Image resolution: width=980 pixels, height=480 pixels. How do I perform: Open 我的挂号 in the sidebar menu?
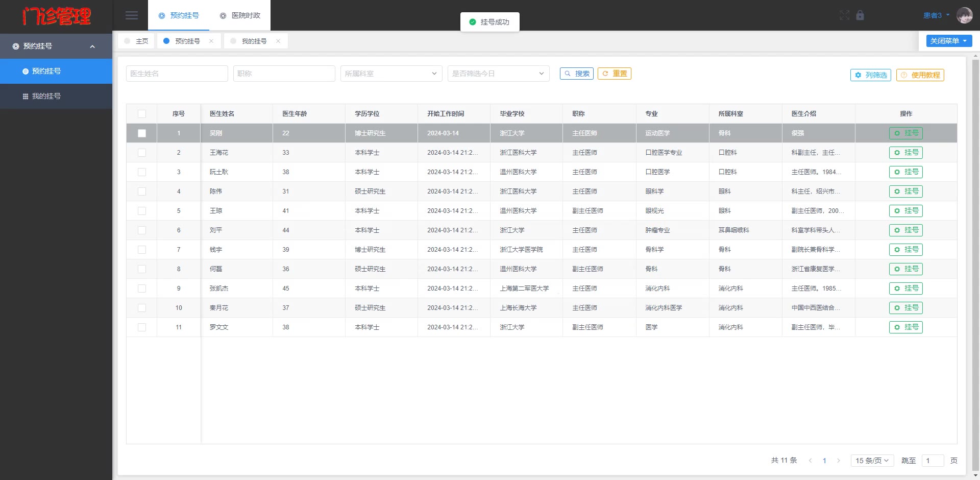pos(46,96)
